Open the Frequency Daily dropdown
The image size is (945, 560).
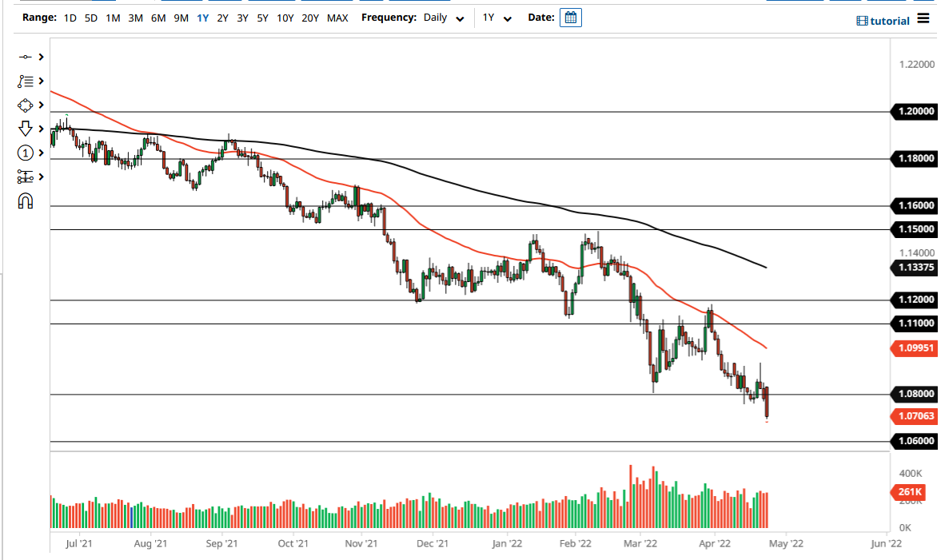[x=442, y=17]
